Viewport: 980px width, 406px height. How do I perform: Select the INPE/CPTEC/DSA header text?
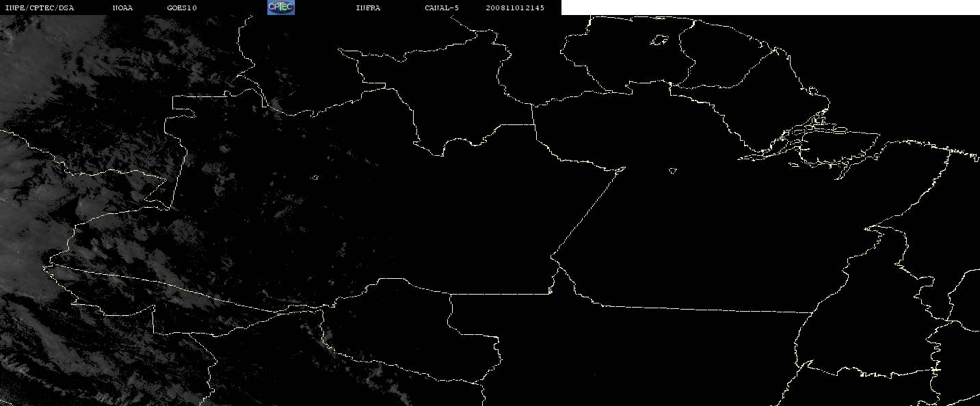[x=39, y=8]
